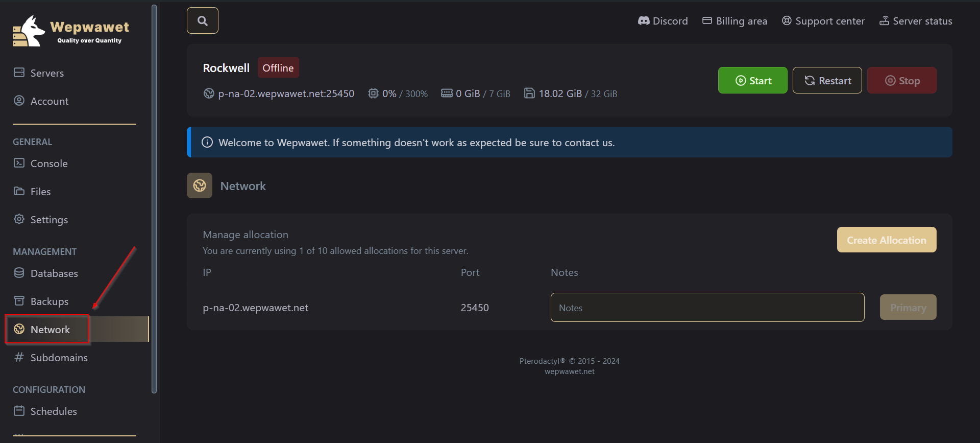Viewport: 980px width, 443px height.
Task: Click the Account user icon
Action: click(x=19, y=100)
